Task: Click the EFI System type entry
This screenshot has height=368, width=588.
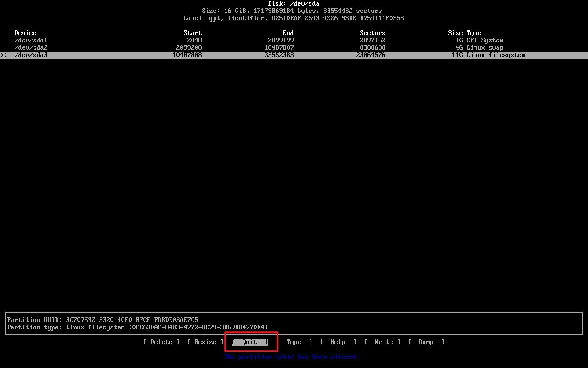Action: tap(485, 40)
